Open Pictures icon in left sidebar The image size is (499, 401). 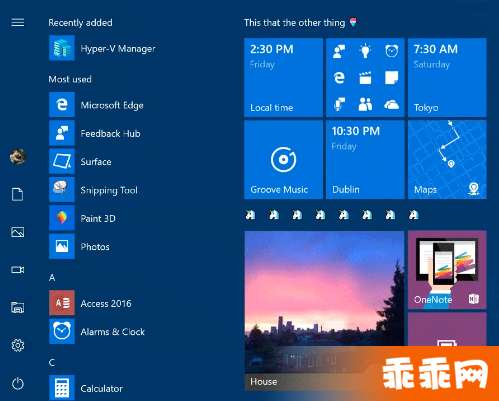pyautogui.click(x=18, y=232)
